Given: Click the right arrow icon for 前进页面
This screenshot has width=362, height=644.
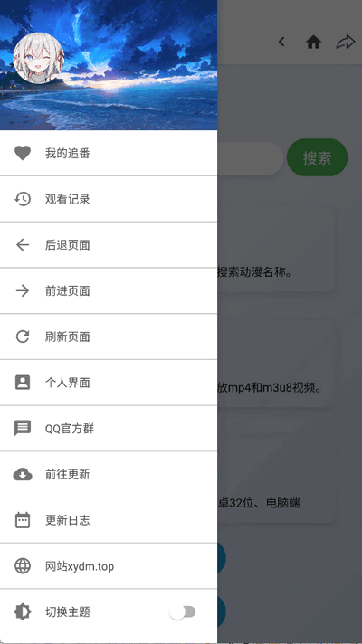Looking at the screenshot, I should click(x=23, y=291).
